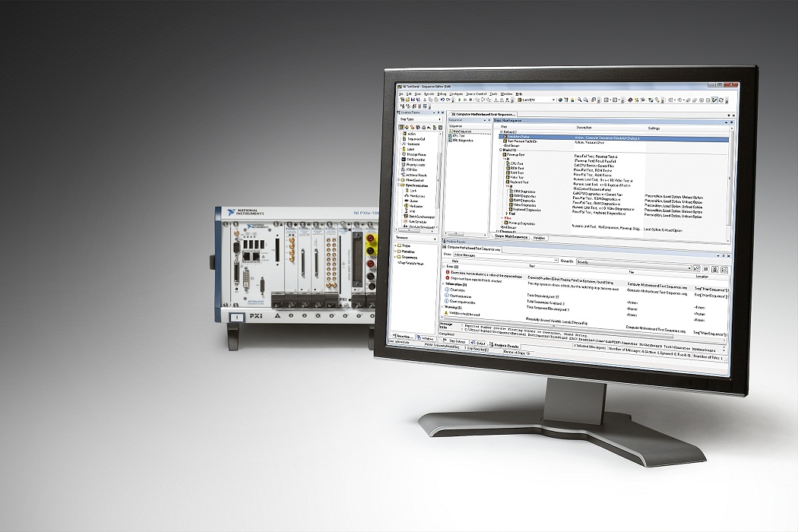Collapse the Information group in Analysis Results
Viewport: 798px width, 532px height.
tap(443, 284)
